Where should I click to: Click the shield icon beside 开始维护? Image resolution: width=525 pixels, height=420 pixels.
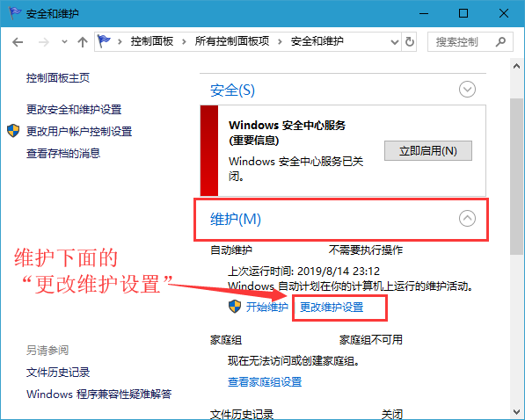235,307
